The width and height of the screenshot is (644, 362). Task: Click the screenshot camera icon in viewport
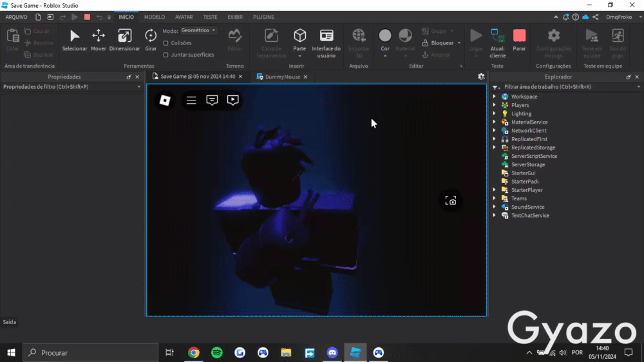tap(451, 201)
